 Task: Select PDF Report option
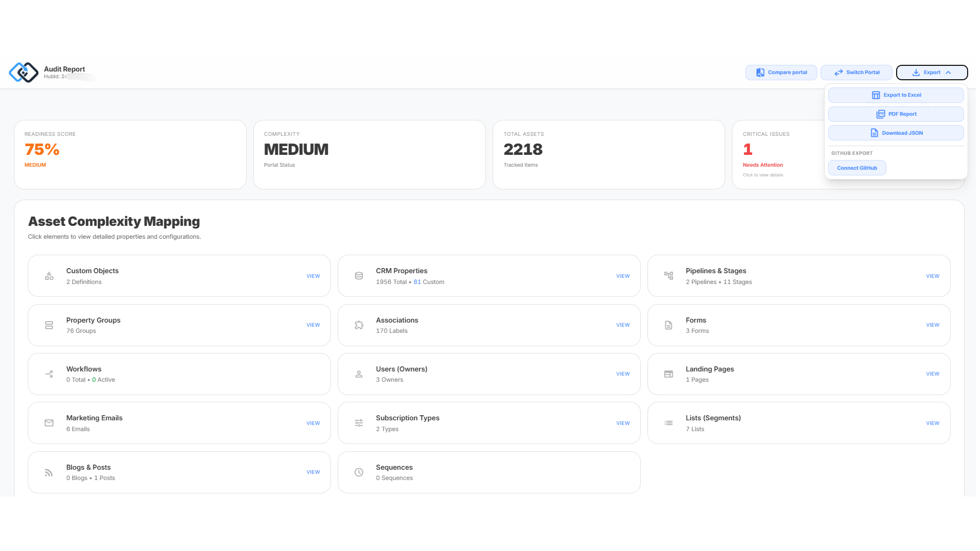(896, 114)
